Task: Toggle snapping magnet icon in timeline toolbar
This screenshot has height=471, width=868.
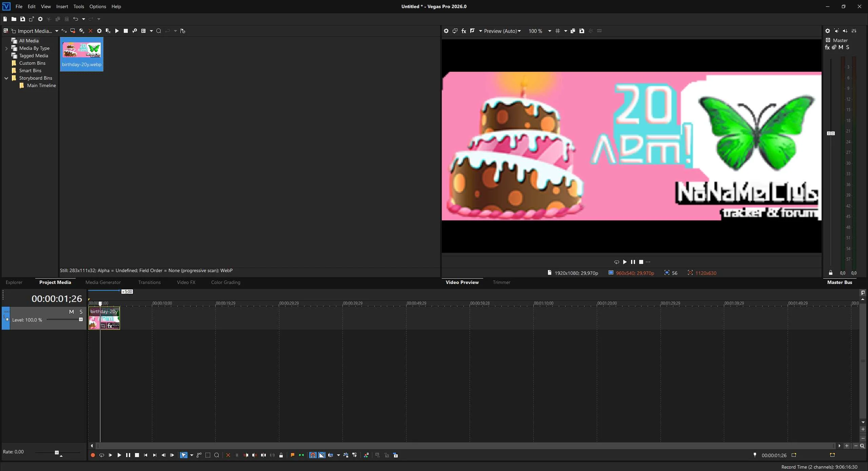Action: pos(313,455)
